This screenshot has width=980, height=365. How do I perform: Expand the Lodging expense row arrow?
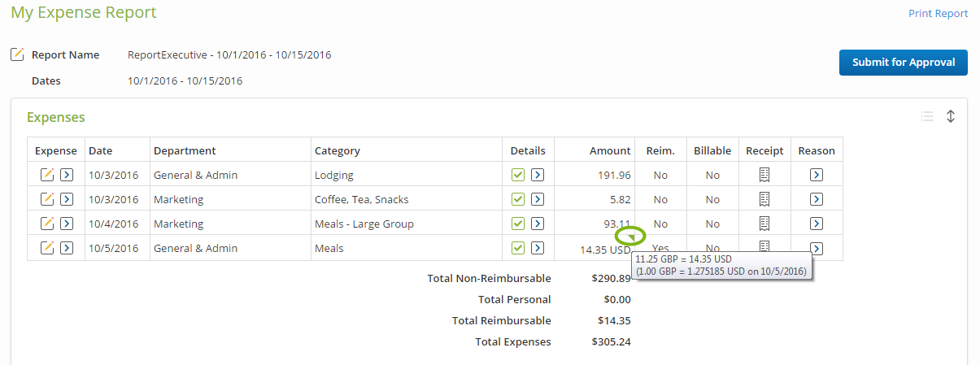(x=68, y=175)
